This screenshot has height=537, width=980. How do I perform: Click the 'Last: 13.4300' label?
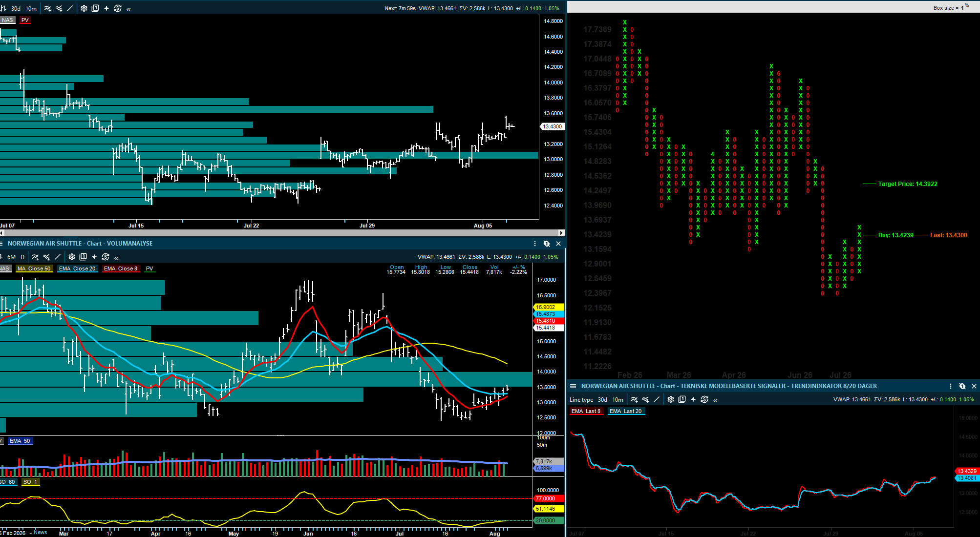[x=948, y=235]
